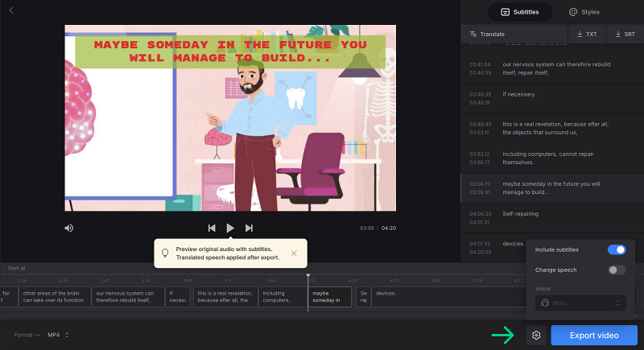The width and height of the screenshot is (644, 350).
Task: Click timeline clip 'other areas of the brain'
Action: 55,297
